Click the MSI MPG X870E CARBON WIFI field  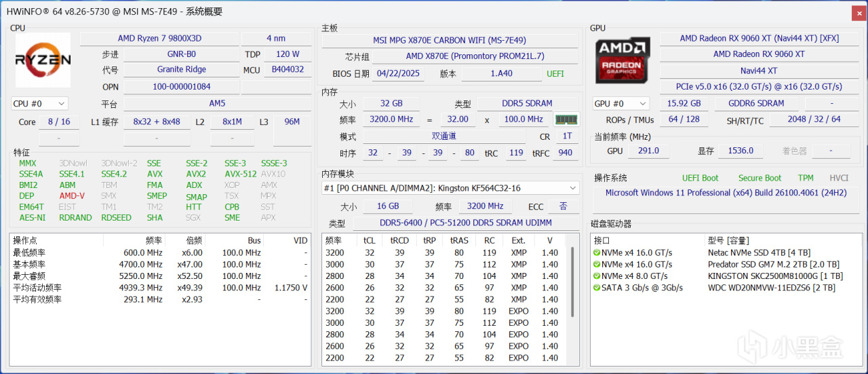click(450, 40)
